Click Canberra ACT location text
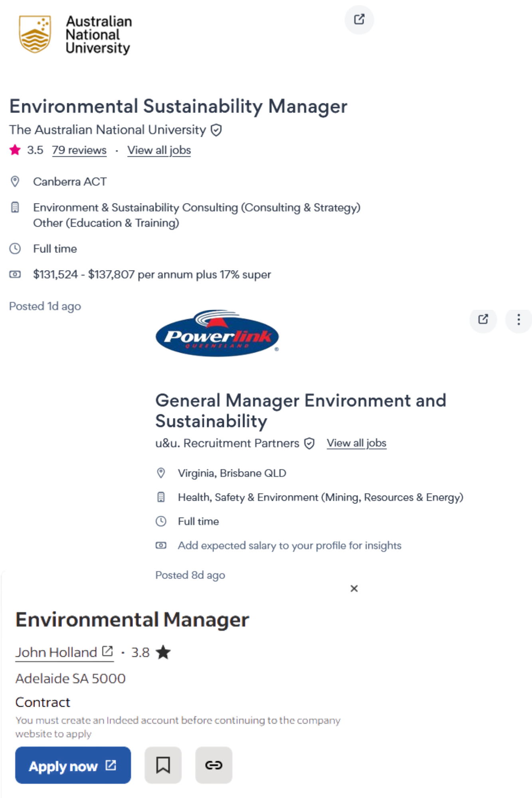532x798 pixels. [x=70, y=182]
